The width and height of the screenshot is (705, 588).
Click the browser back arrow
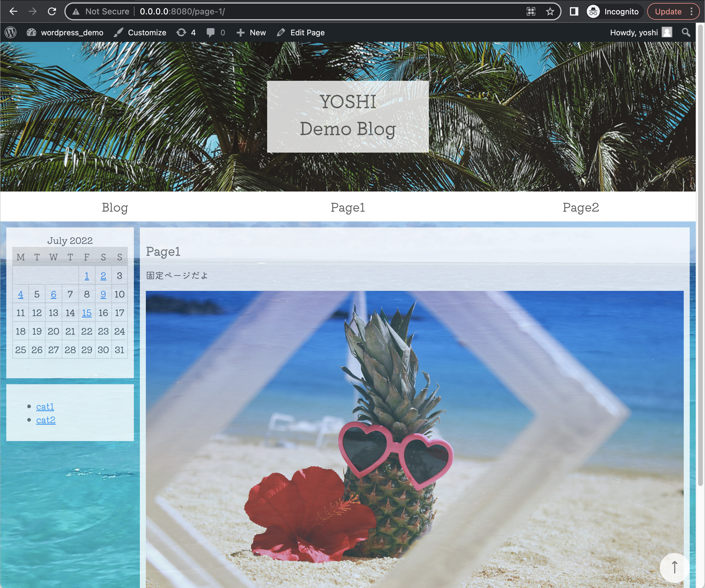(x=13, y=11)
